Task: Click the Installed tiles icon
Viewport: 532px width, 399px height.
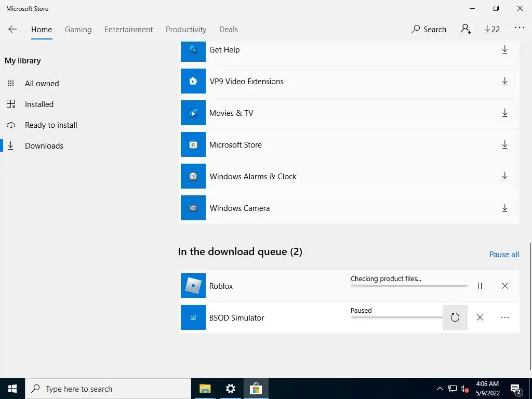Action: (11, 104)
